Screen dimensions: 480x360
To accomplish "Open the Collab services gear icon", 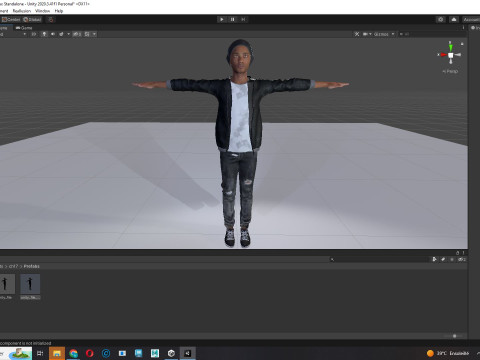I will pyautogui.click(x=441, y=19).
